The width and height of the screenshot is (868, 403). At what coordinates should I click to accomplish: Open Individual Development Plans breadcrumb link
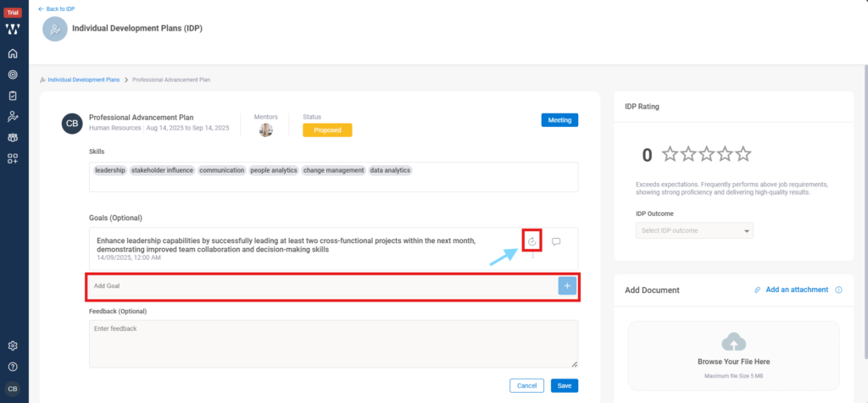[83, 80]
